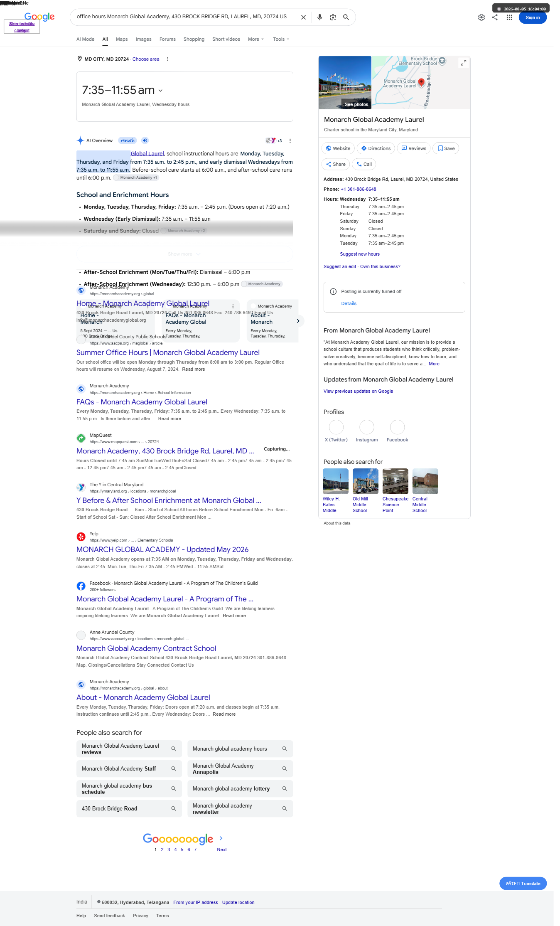Screen dimensions: 560x926
Task: Open FAQs - Monarch Academy Global Laurel
Action: [x=142, y=402]
